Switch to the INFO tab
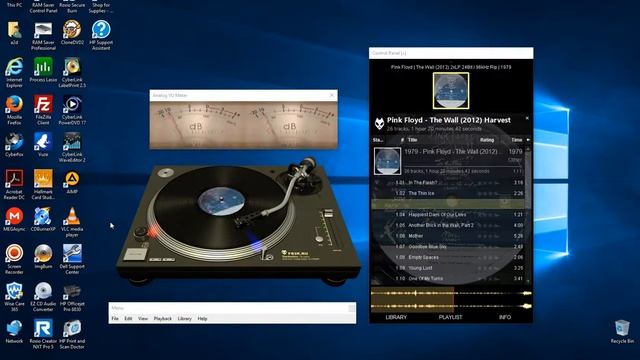This screenshot has height=360, width=640. (x=505, y=317)
